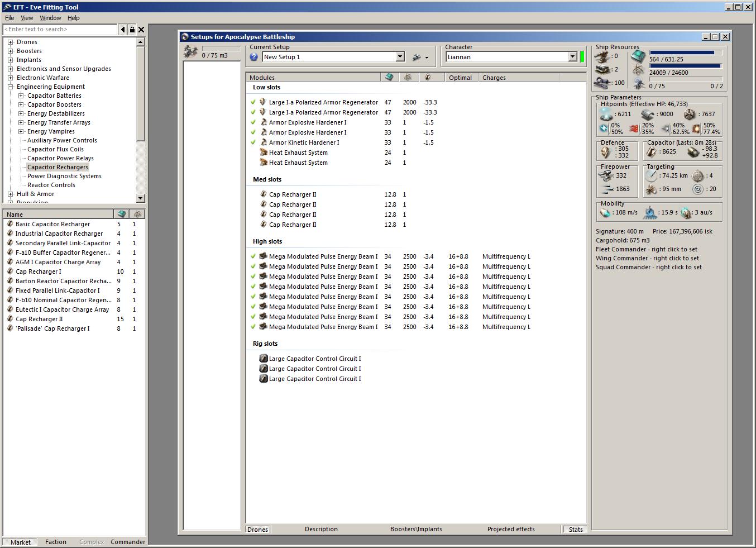Click the Cap Recharger II icon in market list
This screenshot has height=548, width=756.
(x=10, y=319)
